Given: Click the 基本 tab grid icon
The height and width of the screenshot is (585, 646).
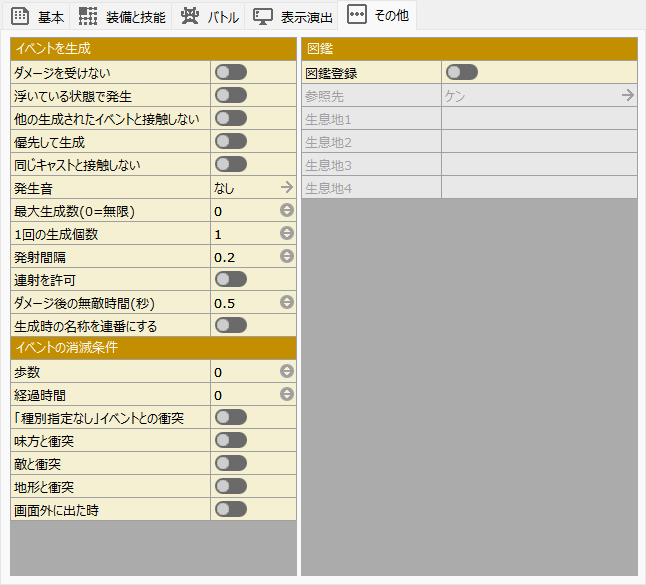Looking at the screenshot, I should [20, 16].
